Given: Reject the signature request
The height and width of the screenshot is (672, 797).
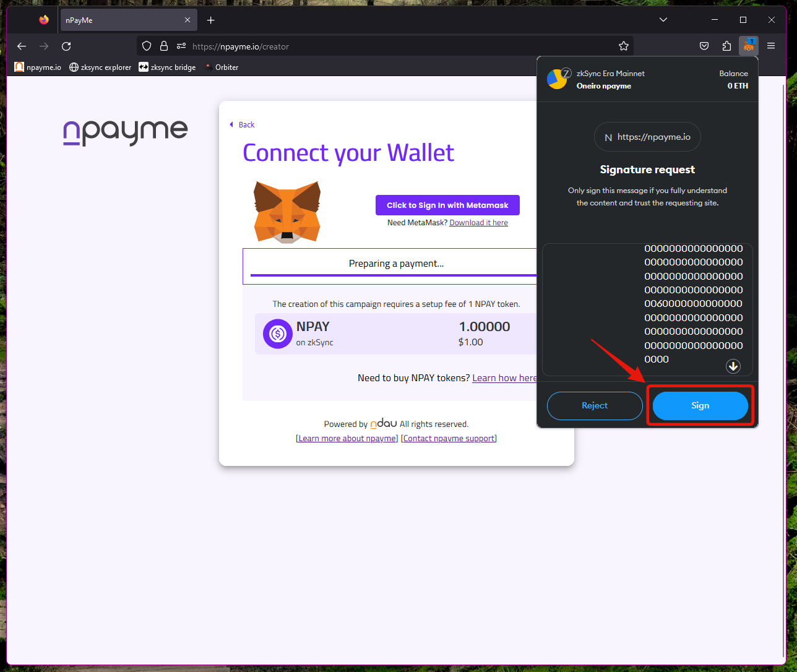Looking at the screenshot, I should point(595,405).
